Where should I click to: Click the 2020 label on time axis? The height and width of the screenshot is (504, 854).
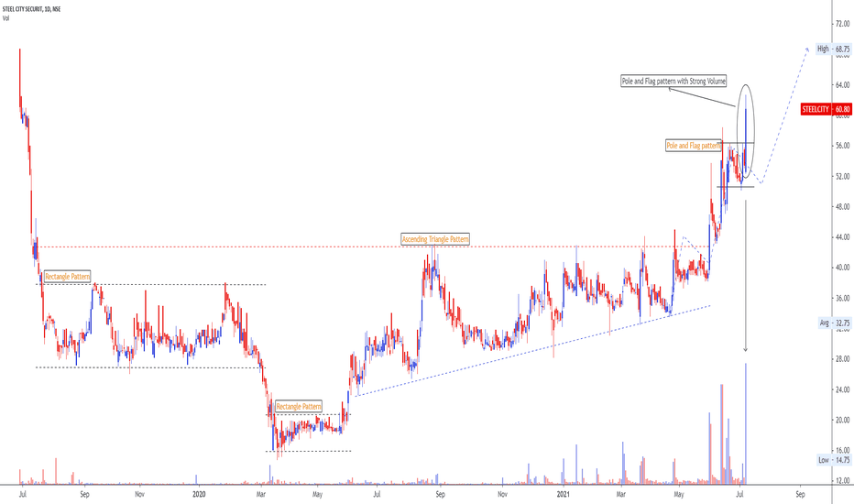pos(200,495)
